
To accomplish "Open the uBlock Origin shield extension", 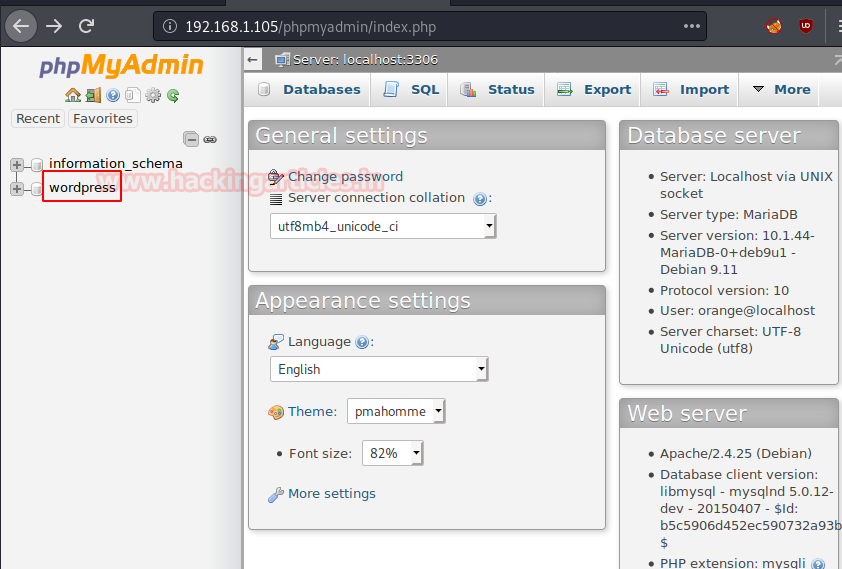I will (805, 26).
